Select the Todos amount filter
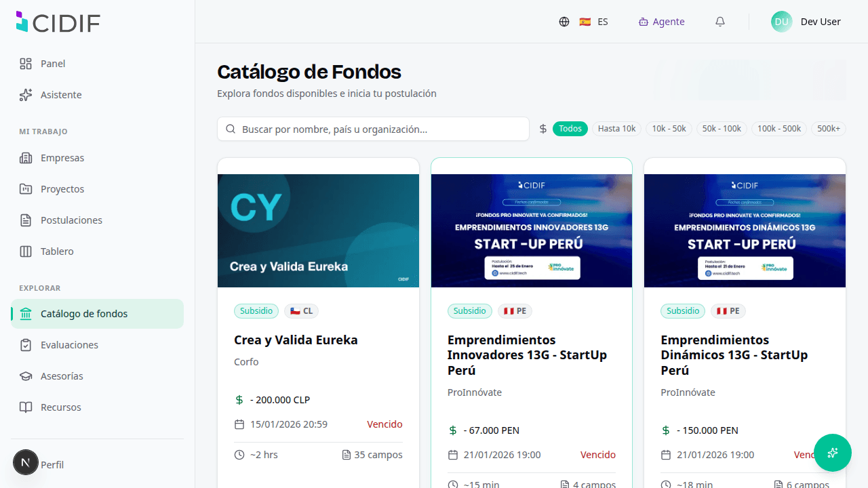868x488 pixels. (x=570, y=129)
